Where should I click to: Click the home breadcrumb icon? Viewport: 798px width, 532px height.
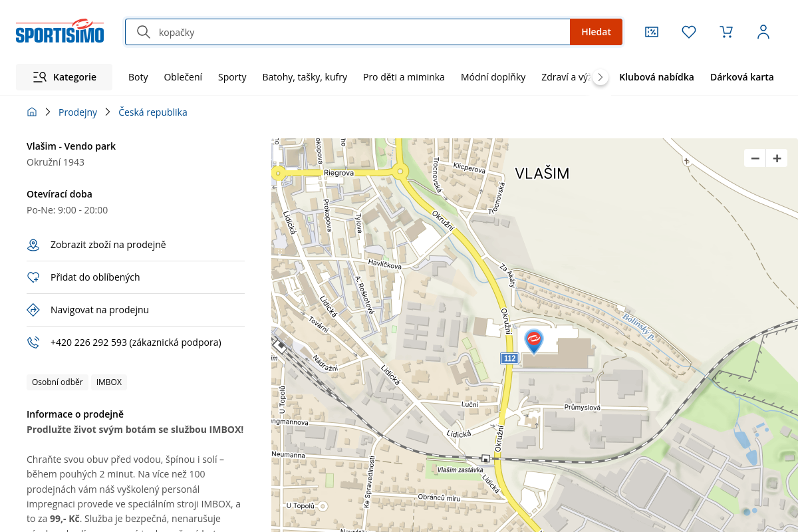point(32,112)
